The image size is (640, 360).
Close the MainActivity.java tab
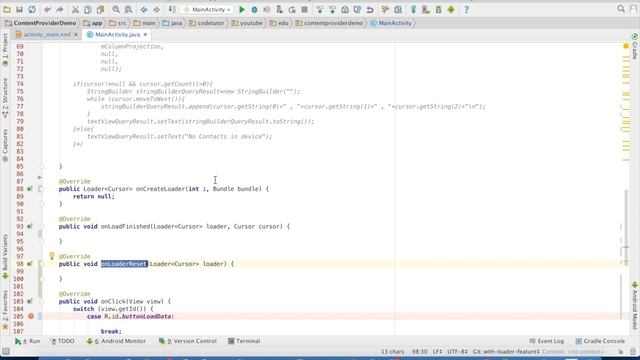coord(145,35)
